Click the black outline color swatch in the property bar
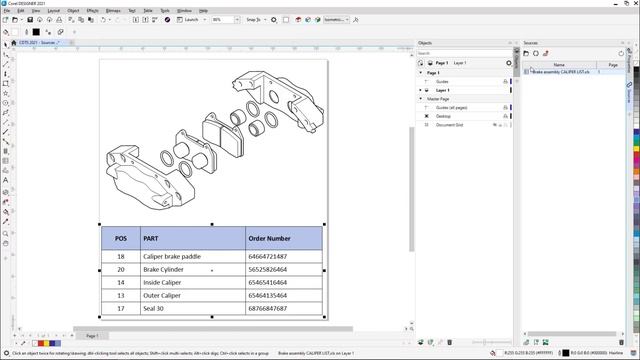640x360 pixels. [36, 32]
